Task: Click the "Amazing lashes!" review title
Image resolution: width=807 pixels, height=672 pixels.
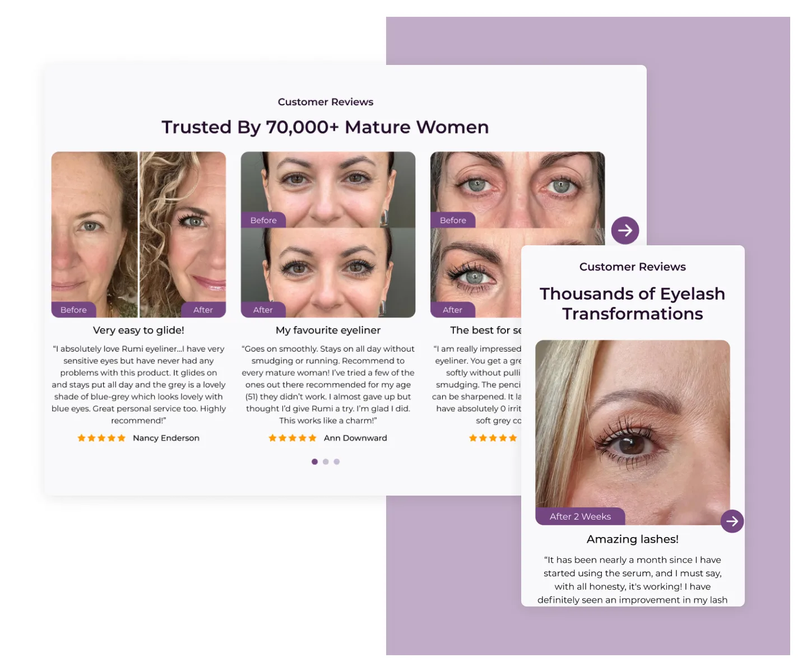Action: click(x=632, y=539)
